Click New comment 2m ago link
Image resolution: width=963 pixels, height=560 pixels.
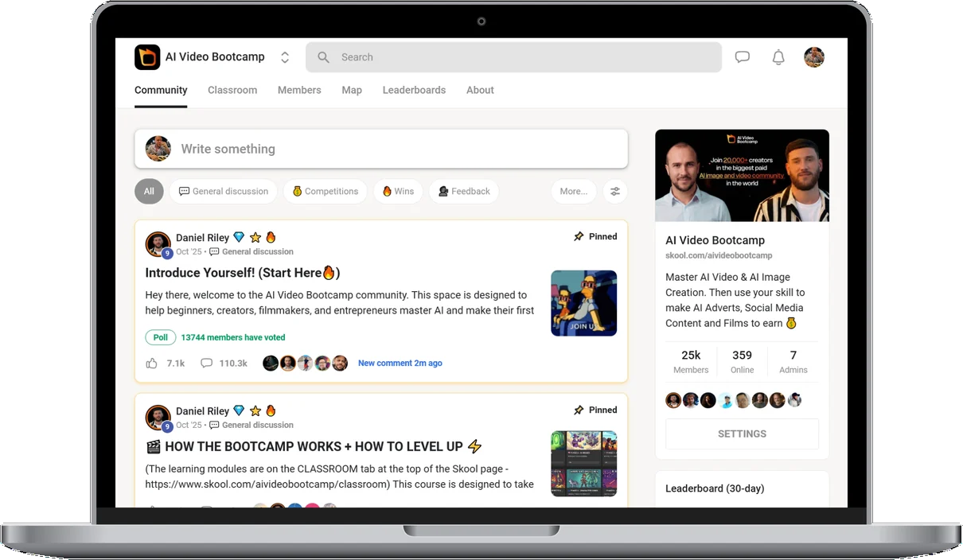click(x=400, y=363)
